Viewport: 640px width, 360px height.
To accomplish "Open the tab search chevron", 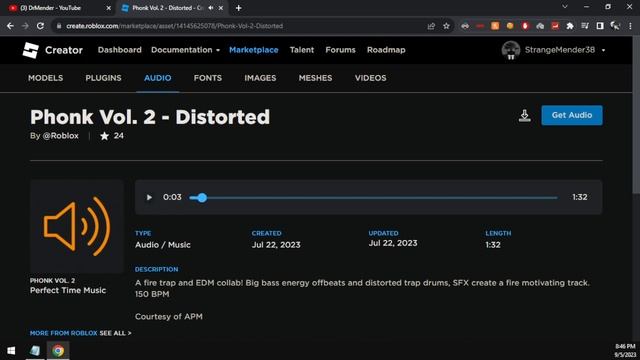I will pos(565,7).
